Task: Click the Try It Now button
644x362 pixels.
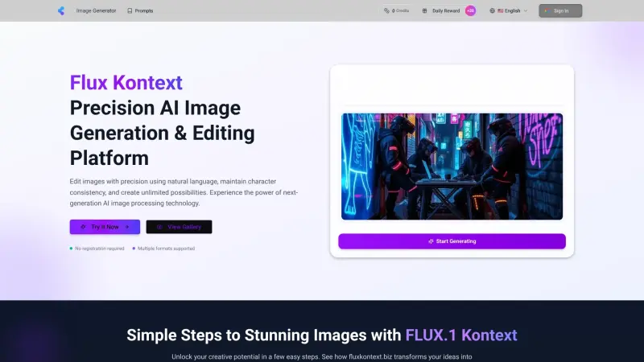Action: (105, 227)
